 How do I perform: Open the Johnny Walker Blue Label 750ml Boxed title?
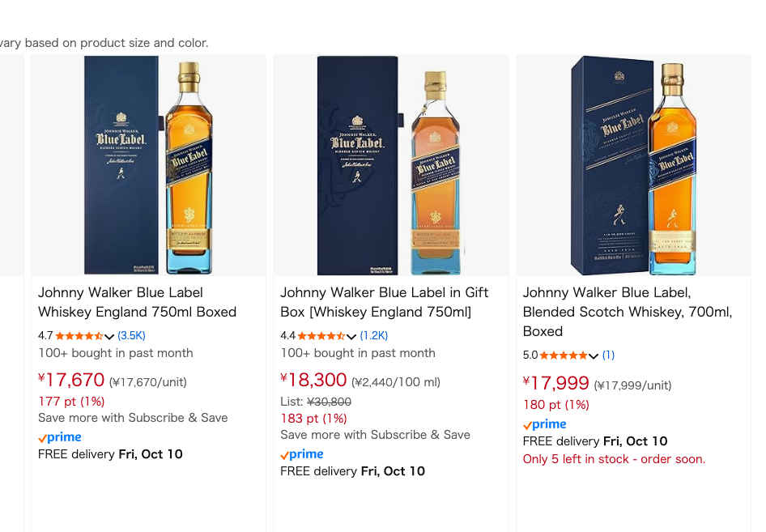pyautogui.click(x=138, y=302)
